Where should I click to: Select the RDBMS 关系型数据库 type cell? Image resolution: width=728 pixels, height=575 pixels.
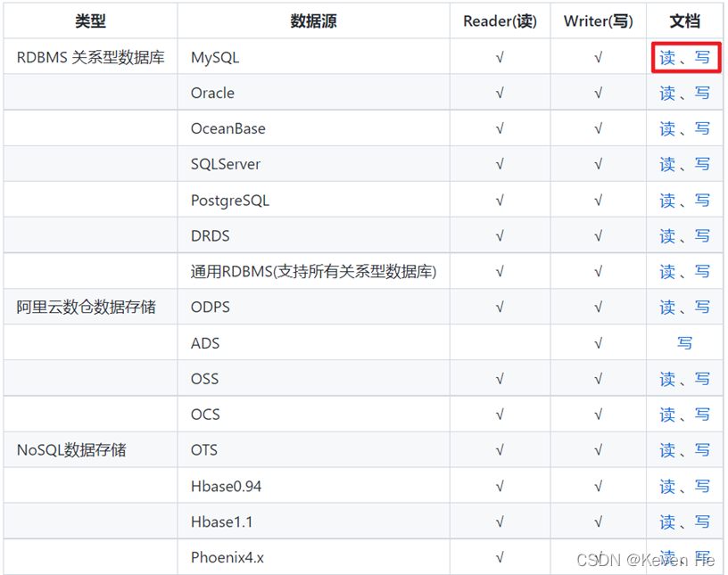[x=90, y=58]
